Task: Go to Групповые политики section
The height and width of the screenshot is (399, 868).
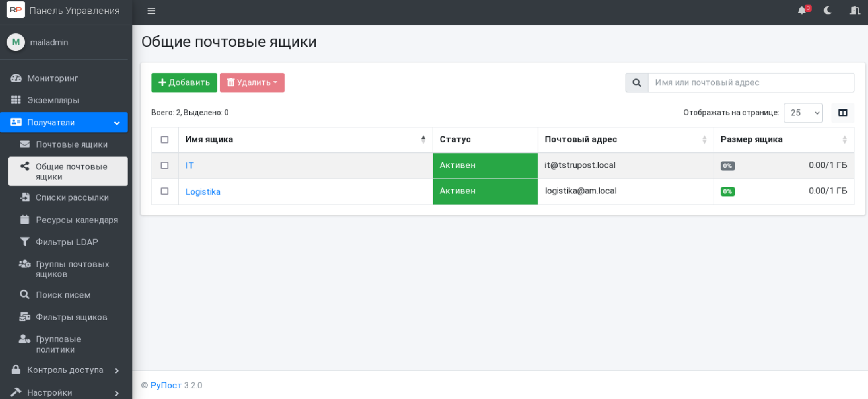Action: pos(58,344)
